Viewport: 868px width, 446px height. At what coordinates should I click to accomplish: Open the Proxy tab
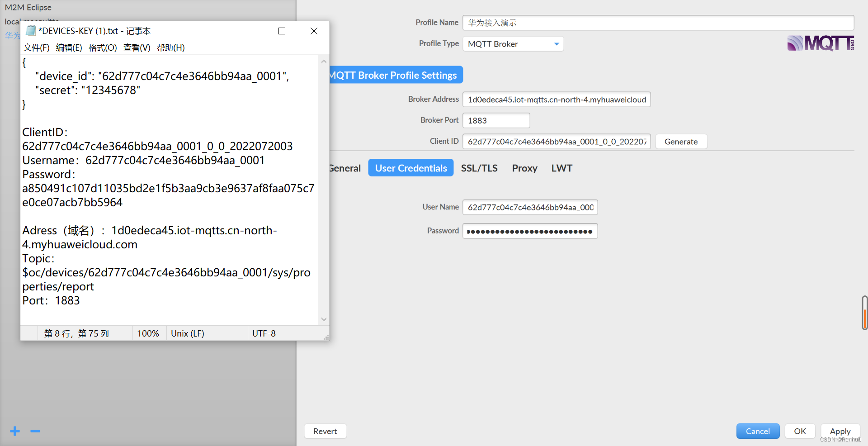click(x=524, y=168)
